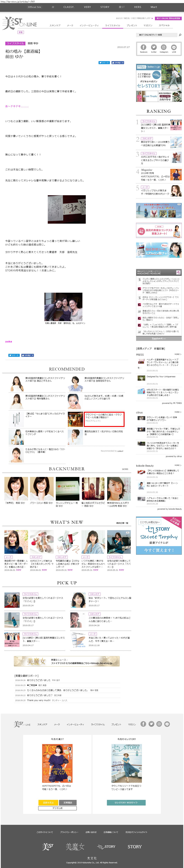Image resolution: width=184 pixels, height=868 pixels.
Task: Click the 美ST ONLINE header logo
Action: click(x=20, y=23)
